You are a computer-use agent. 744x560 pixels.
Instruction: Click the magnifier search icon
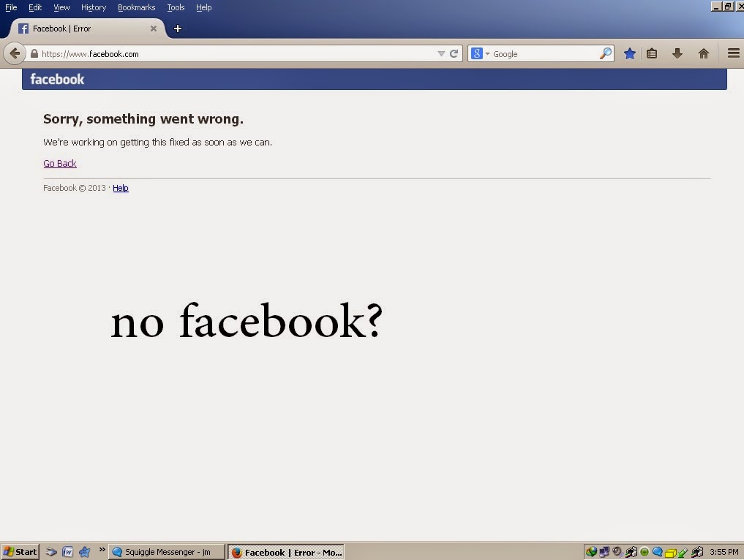click(606, 53)
